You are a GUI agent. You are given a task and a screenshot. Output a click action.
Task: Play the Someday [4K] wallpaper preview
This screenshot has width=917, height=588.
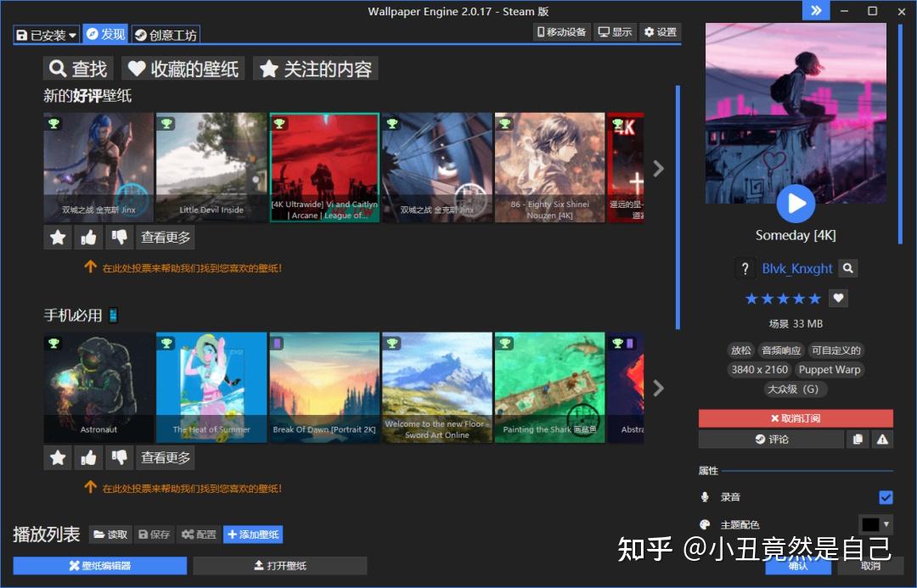796,203
